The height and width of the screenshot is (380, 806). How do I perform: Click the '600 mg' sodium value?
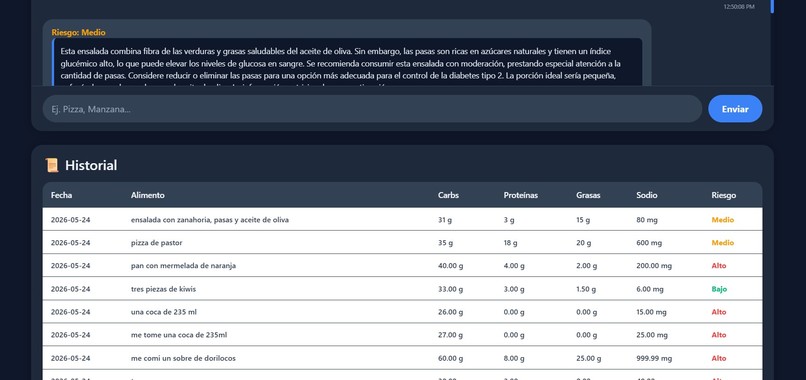coord(649,243)
